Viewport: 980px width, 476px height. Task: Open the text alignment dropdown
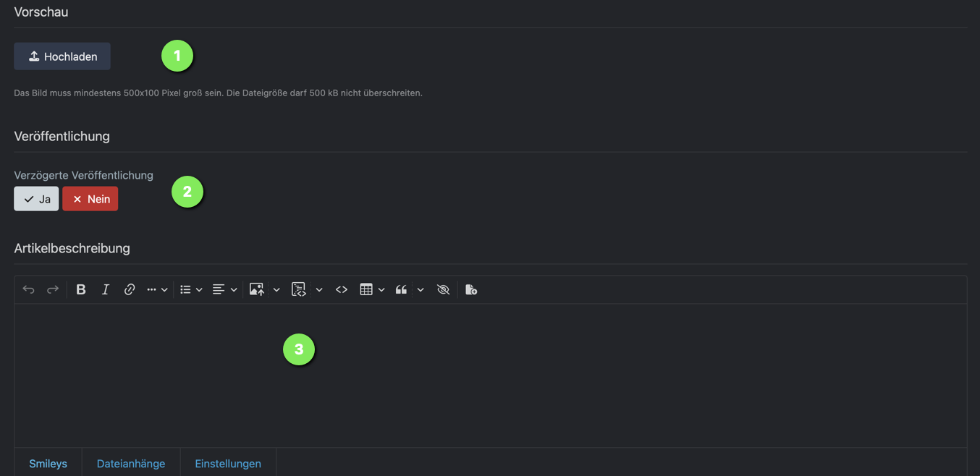click(224, 289)
